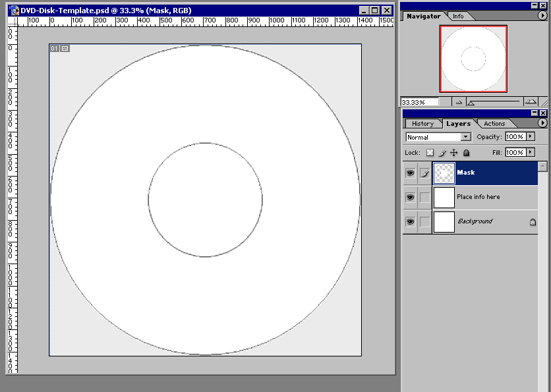Minimize the Navigator palette
The height and width of the screenshot is (392, 551).
(535, 6)
